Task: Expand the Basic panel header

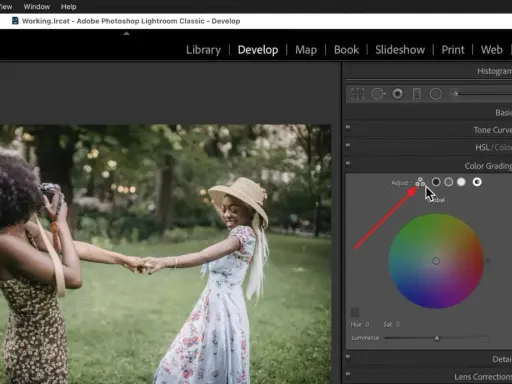Action: click(x=503, y=113)
